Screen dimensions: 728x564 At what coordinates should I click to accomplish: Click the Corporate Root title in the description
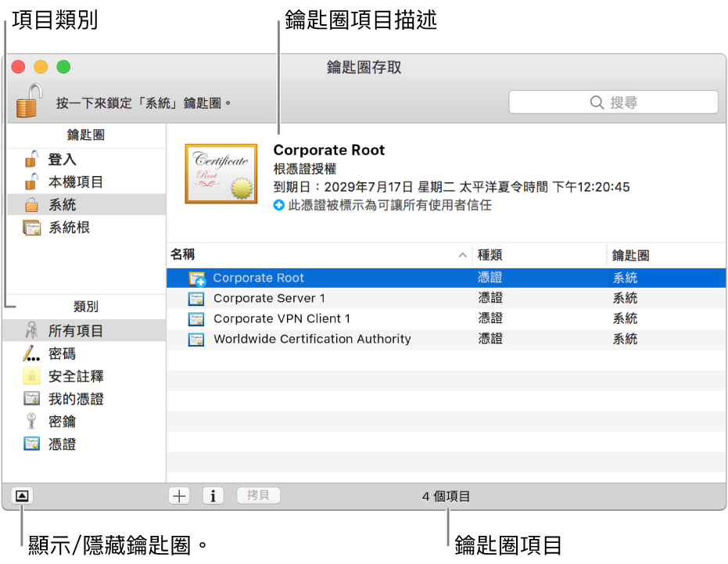[328, 150]
